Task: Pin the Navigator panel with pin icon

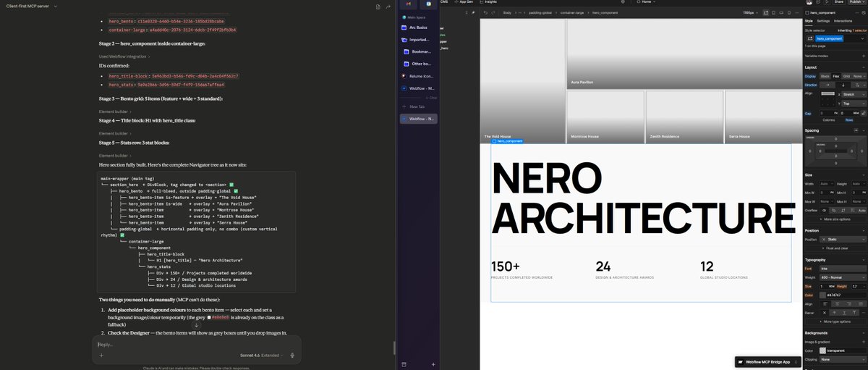Action: coord(473,13)
